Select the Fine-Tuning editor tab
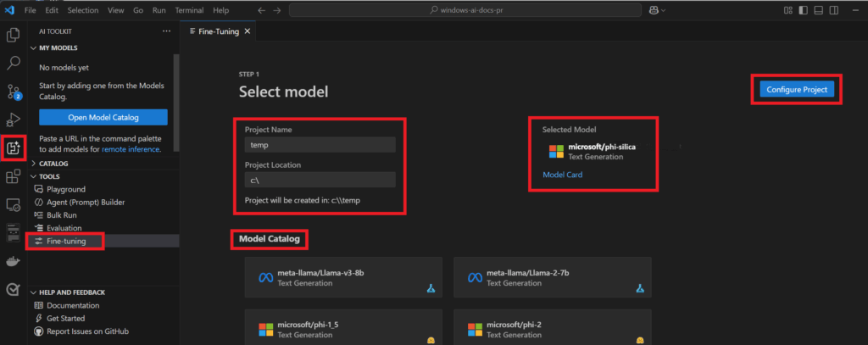 coord(214,31)
